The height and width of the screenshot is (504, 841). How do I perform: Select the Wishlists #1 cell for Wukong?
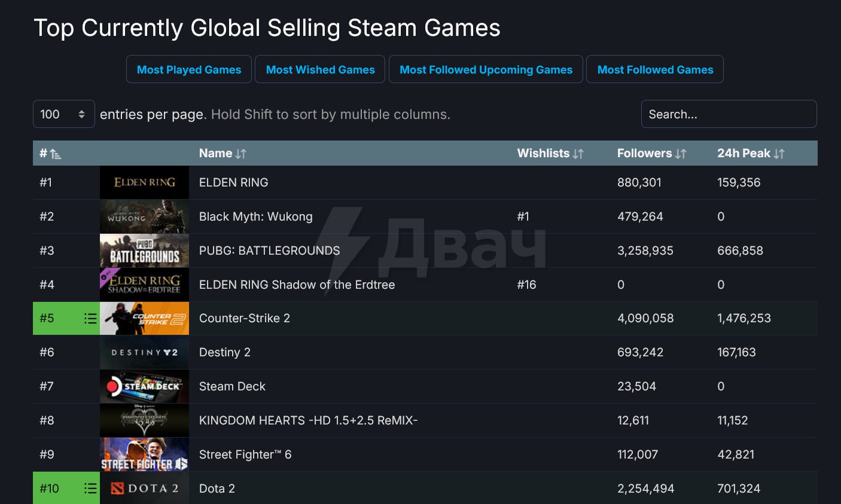[523, 216]
